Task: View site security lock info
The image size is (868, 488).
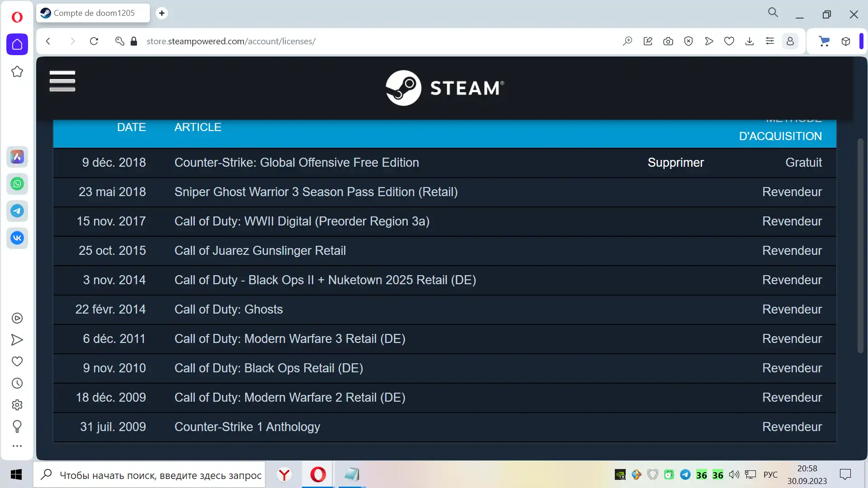Action: (134, 41)
